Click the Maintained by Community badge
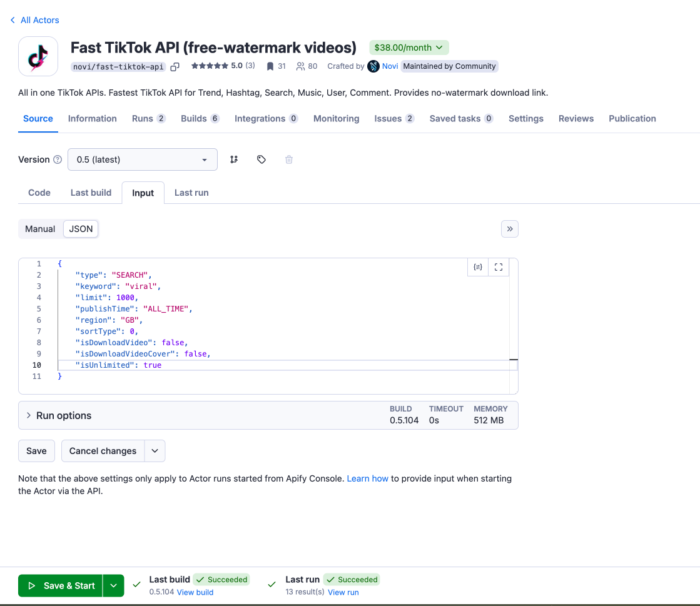700x606 pixels. point(449,66)
